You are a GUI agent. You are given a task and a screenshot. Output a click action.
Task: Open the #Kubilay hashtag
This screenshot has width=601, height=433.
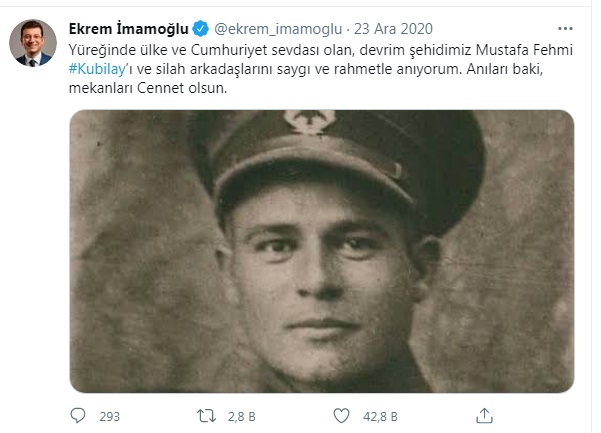[x=97, y=69]
